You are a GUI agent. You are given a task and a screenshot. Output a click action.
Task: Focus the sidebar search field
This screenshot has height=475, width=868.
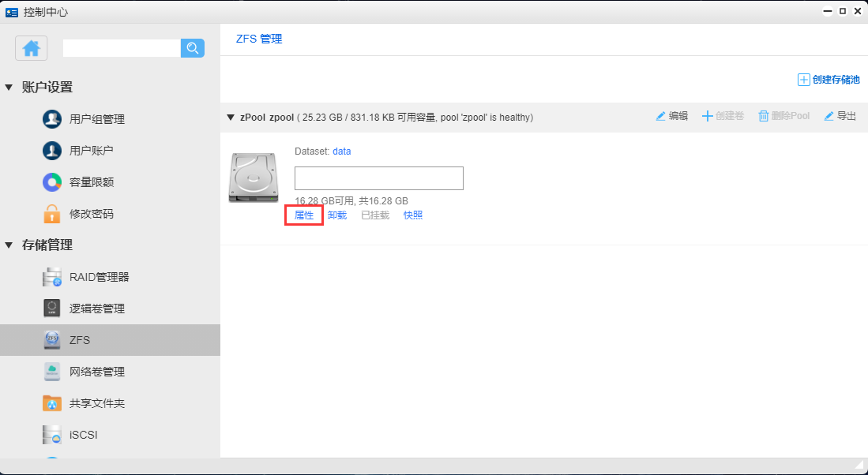coord(122,48)
